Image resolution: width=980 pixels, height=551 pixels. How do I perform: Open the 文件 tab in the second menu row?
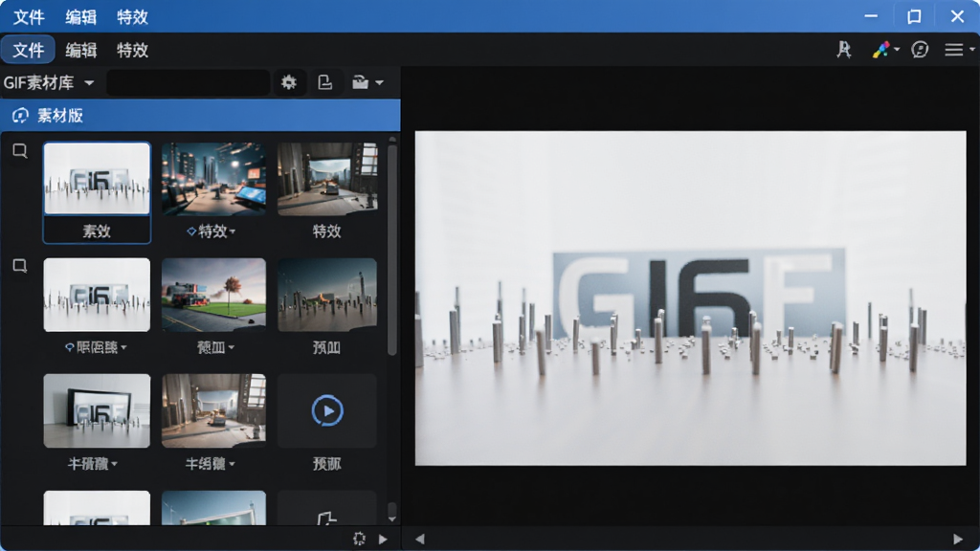click(x=28, y=50)
